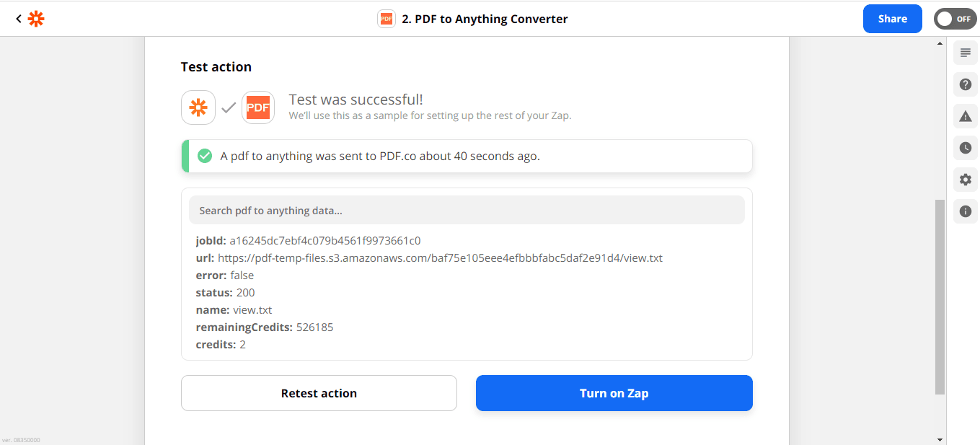980x445 pixels.
Task: Click the zap title 2. PDF to Anything Converter
Action: click(x=485, y=18)
